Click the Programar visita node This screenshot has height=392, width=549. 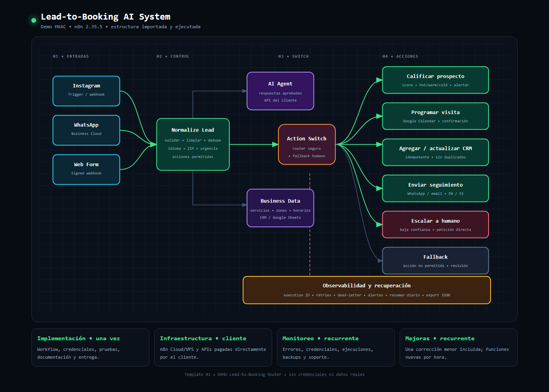(435, 116)
